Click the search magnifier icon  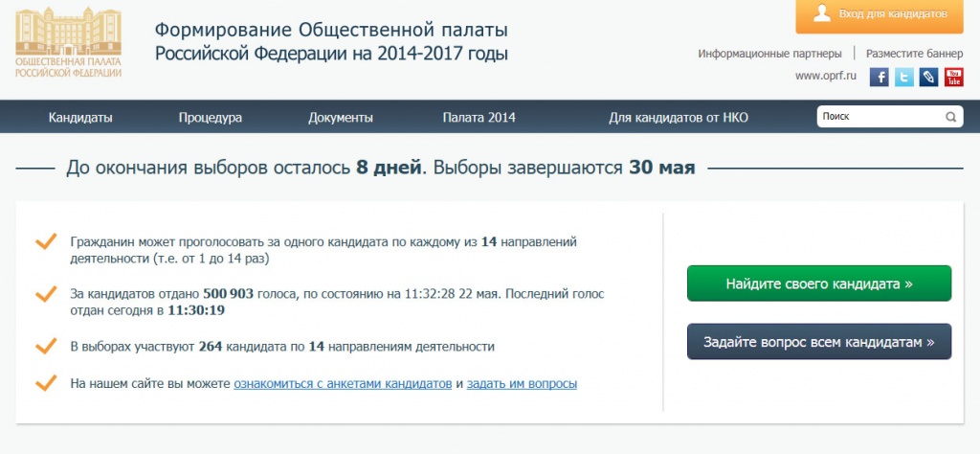(950, 116)
